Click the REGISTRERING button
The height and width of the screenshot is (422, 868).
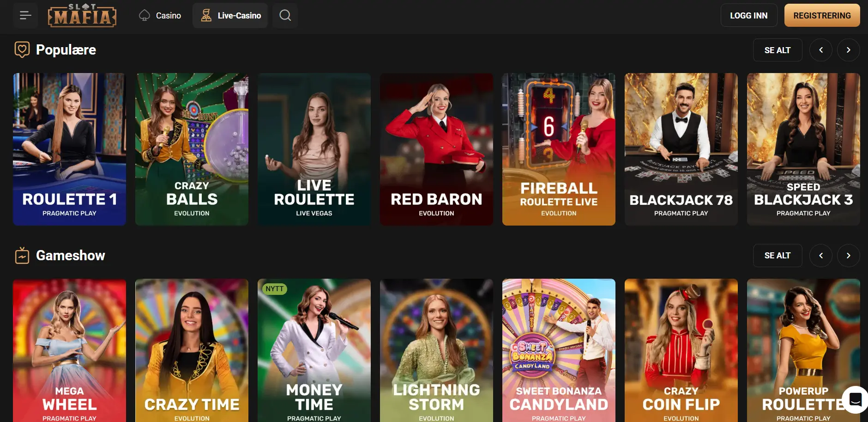[822, 16]
